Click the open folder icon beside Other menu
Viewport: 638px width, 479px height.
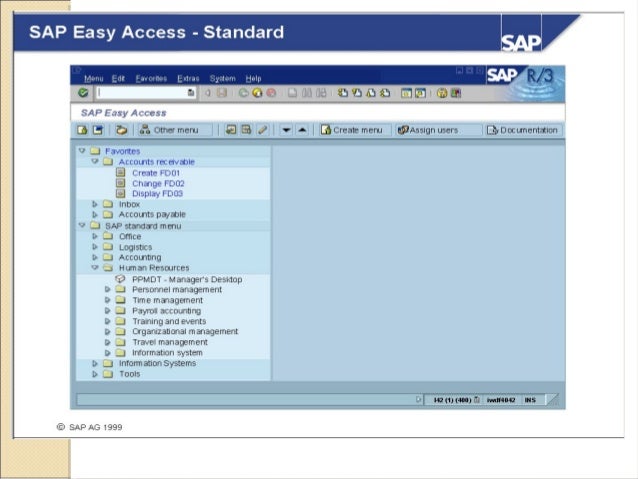121,130
